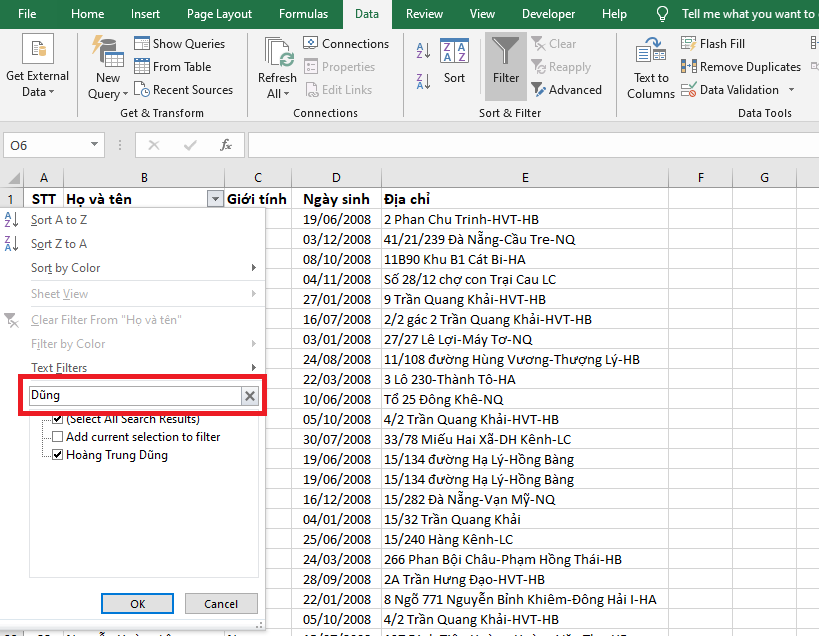Select the Sort A to Z icon
Image resolution: width=819 pixels, height=636 pixels.
[x=421, y=48]
